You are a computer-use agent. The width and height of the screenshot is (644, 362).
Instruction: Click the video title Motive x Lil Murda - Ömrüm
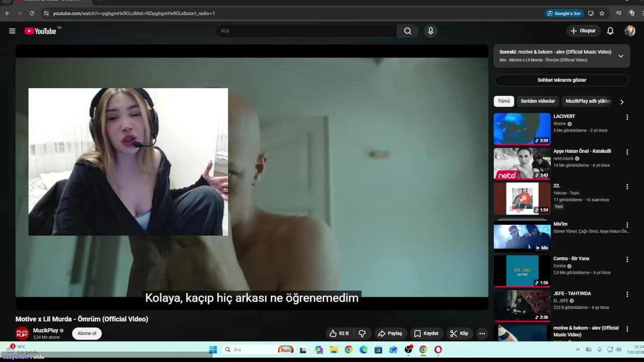coord(82,319)
